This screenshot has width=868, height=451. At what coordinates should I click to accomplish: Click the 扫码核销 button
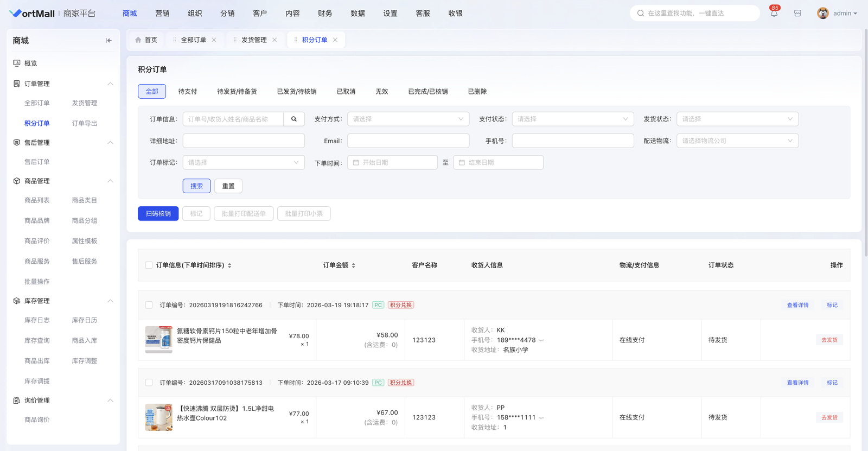158,214
